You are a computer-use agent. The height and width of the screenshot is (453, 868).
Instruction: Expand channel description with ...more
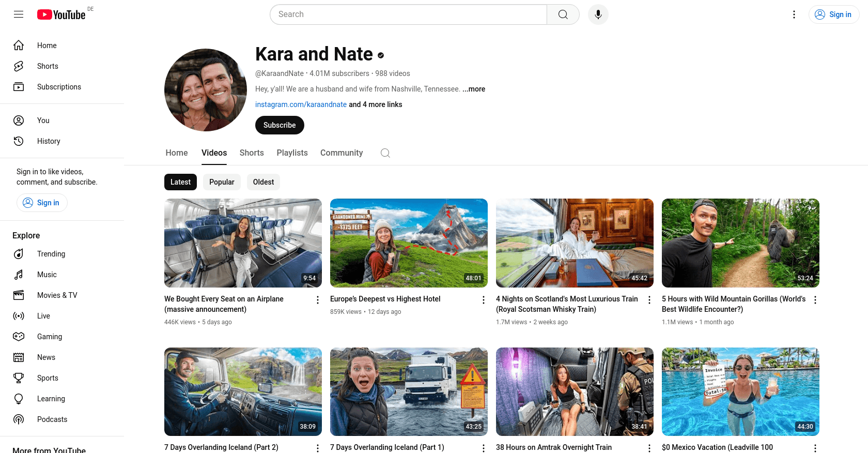tap(474, 89)
